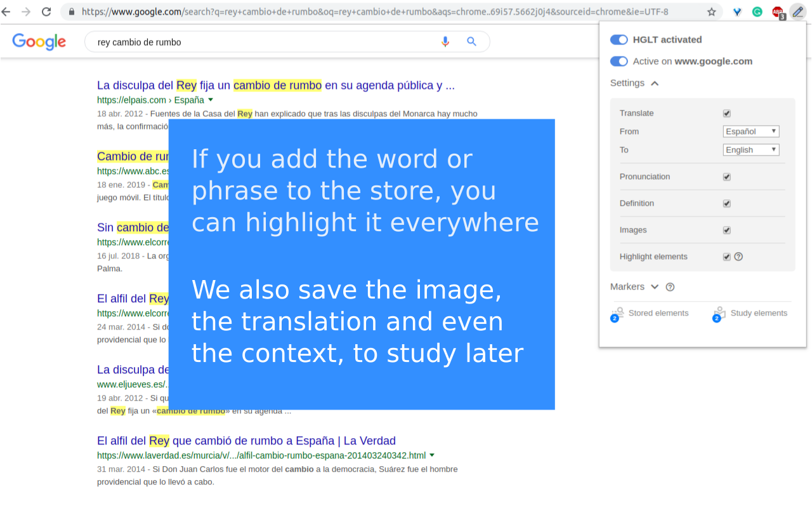This screenshot has width=812, height=508.
Task: Uncheck the Translate checkbox
Action: tap(727, 114)
